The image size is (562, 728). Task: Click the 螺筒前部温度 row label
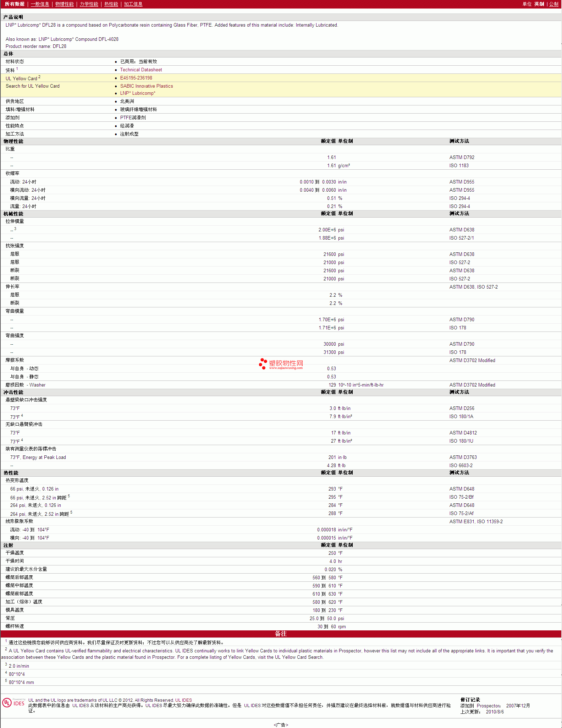(20, 594)
